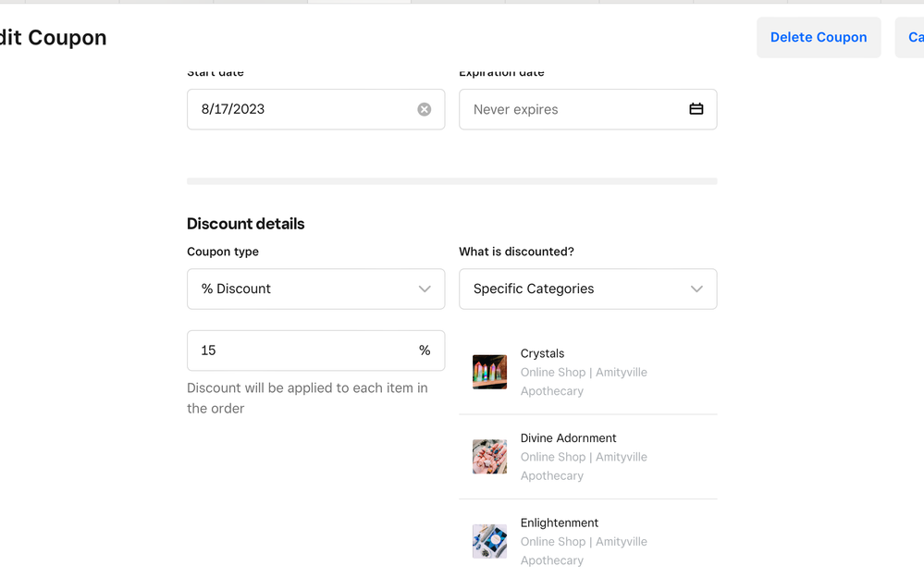Click the percent symbol in discount field

pyautogui.click(x=425, y=350)
